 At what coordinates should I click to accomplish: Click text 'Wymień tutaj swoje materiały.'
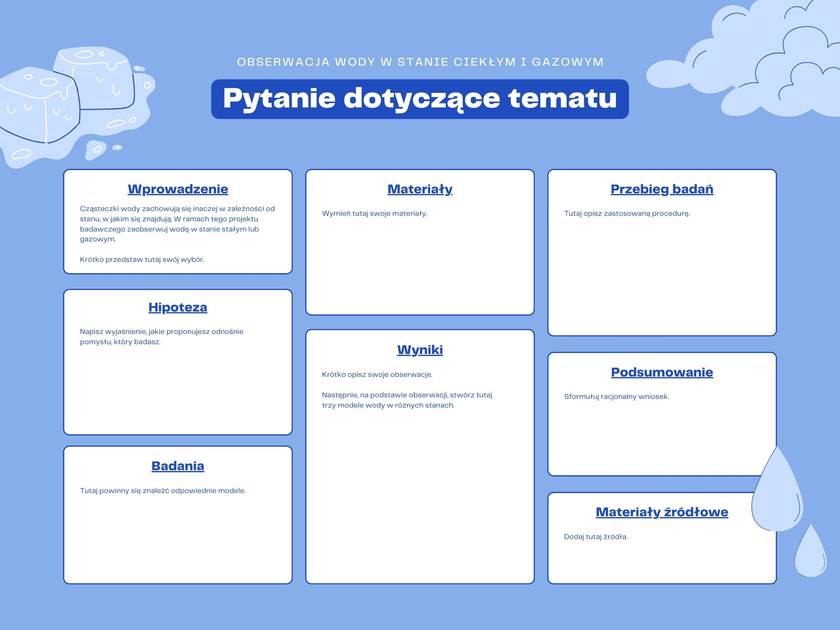[375, 214]
